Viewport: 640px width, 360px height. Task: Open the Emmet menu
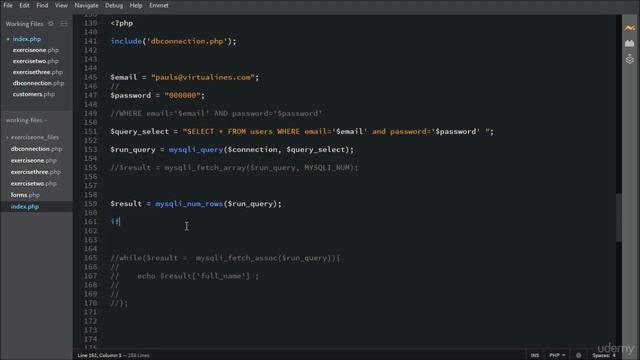tap(159, 5)
